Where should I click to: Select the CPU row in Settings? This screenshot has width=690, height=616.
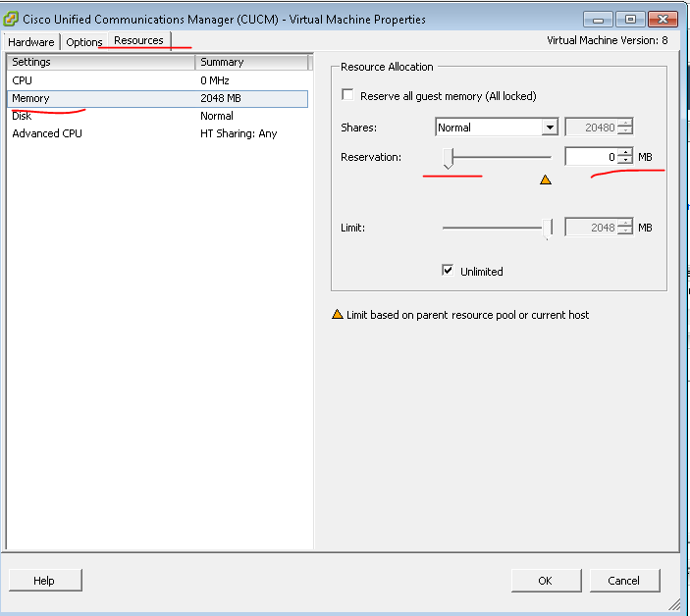[157, 80]
